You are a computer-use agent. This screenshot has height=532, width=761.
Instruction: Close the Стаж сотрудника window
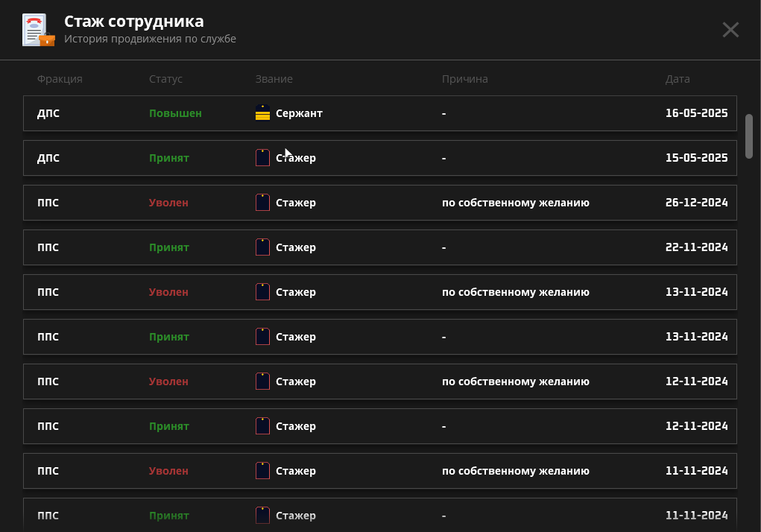tap(730, 30)
